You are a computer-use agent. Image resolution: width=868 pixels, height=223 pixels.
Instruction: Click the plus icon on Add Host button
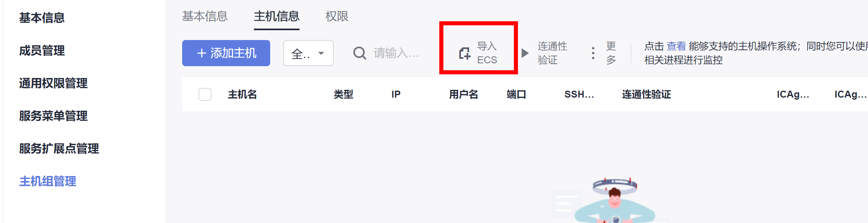click(x=201, y=53)
